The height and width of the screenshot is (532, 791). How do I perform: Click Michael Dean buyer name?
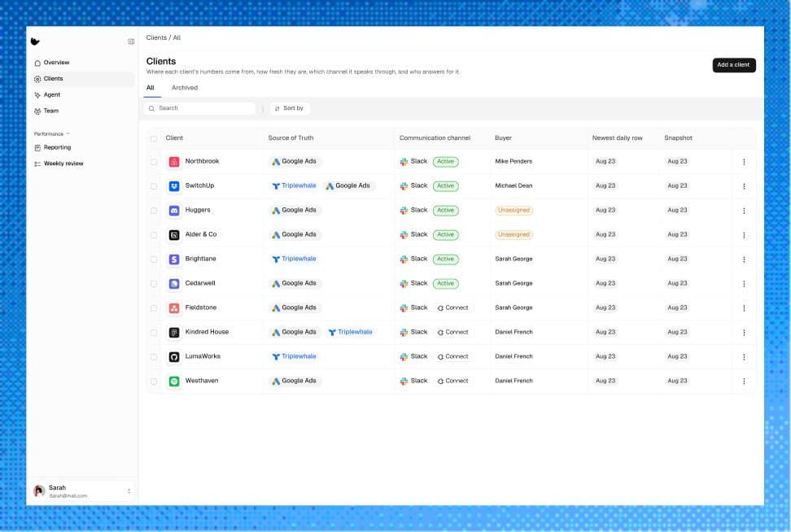click(x=513, y=186)
